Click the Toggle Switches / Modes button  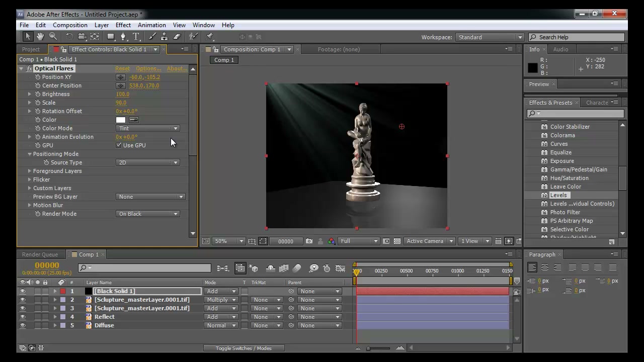[244, 348]
